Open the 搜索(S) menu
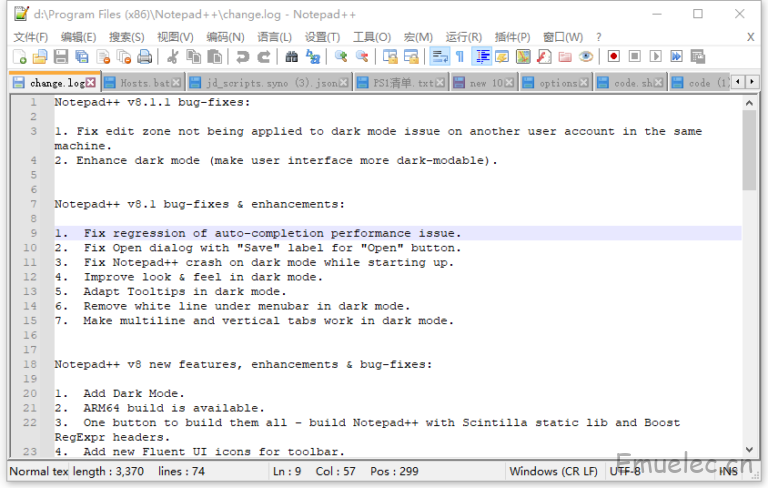The width and height of the screenshot is (768, 488). point(126,37)
